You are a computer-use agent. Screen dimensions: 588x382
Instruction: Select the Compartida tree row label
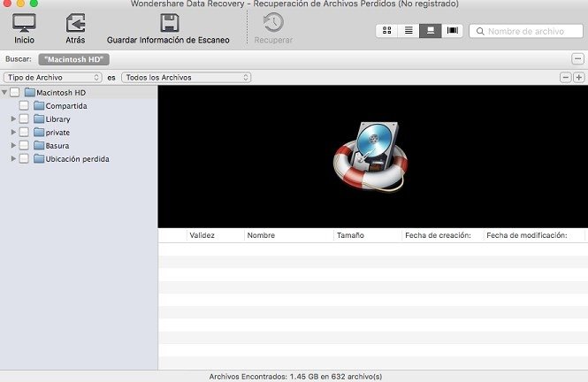[x=66, y=106]
